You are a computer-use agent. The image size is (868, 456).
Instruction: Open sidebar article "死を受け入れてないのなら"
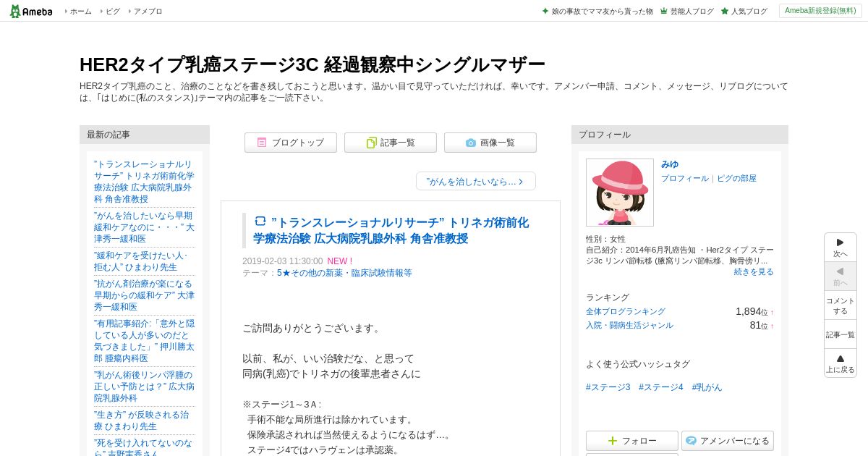pyautogui.click(x=144, y=447)
